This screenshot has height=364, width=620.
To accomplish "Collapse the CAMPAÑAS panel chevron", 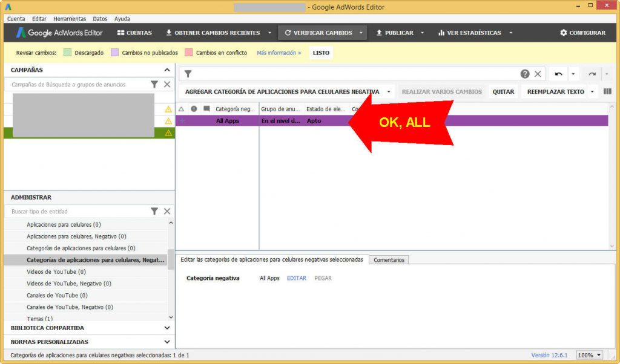I will (x=168, y=70).
